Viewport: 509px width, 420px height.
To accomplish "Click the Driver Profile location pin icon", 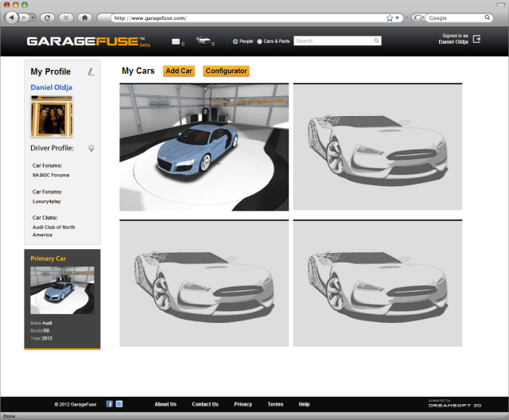I will [x=91, y=148].
